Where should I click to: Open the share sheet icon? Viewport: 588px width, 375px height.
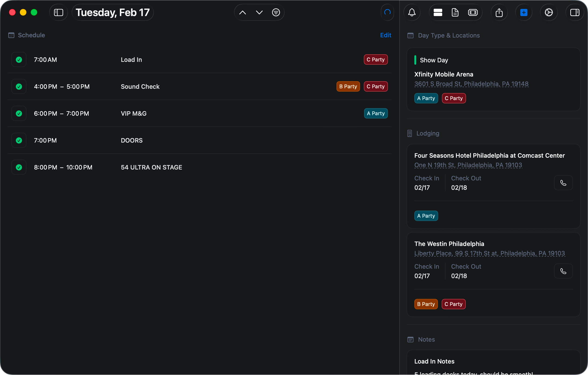coord(499,12)
